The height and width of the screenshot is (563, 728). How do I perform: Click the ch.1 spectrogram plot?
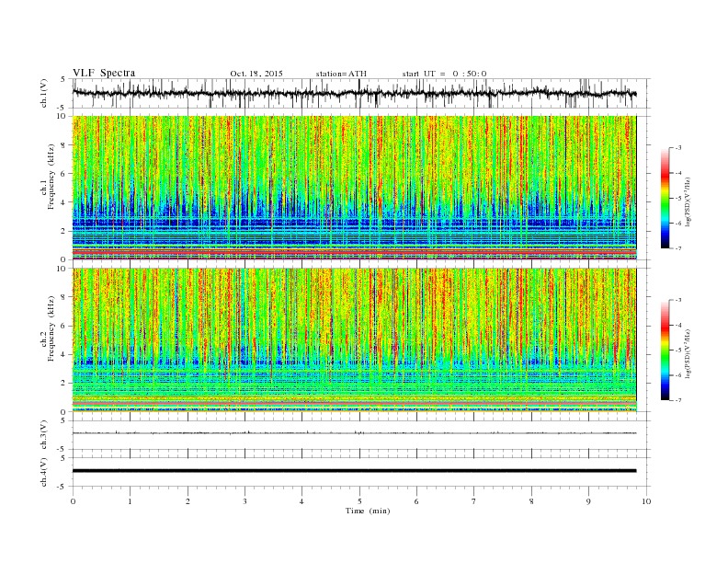pyautogui.click(x=355, y=188)
